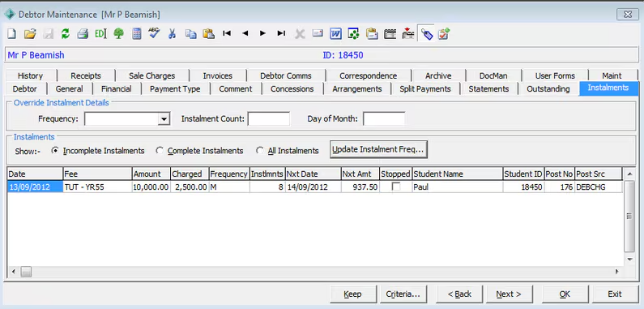The height and width of the screenshot is (309, 644).
Task: Click the blue tag label icon
Action: click(427, 34)
